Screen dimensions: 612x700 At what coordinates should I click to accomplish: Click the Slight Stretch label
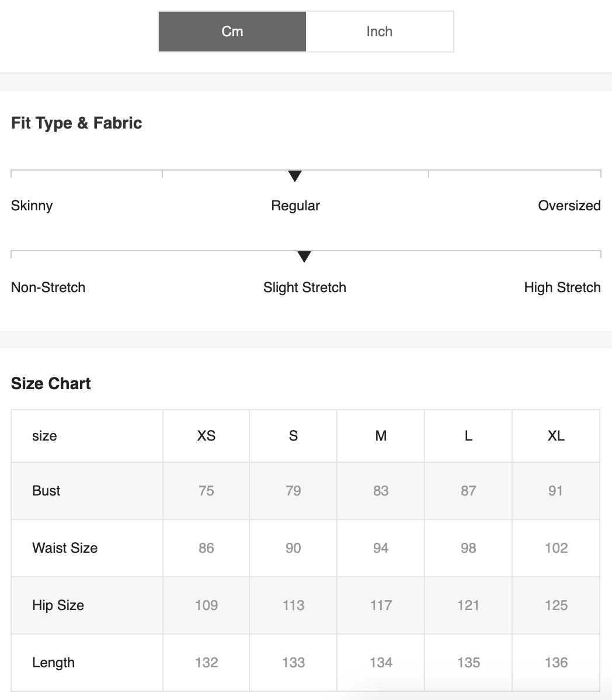point(304,287)
